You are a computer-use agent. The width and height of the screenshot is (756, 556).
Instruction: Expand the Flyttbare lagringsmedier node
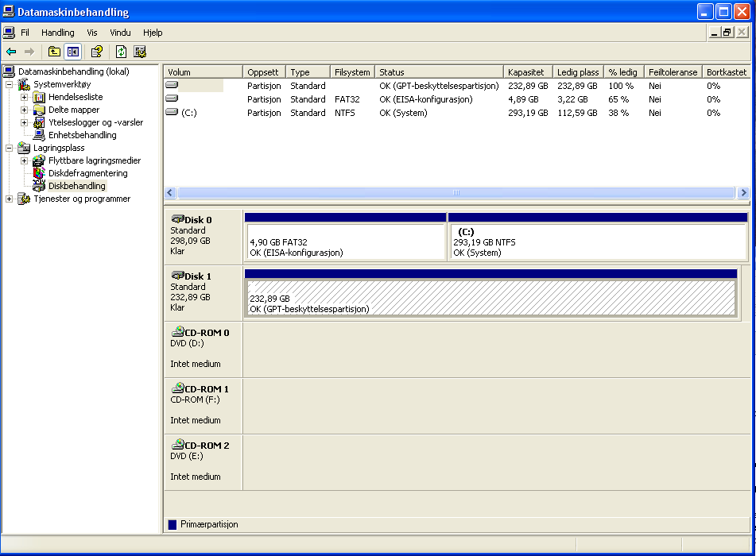click(25, 160)
